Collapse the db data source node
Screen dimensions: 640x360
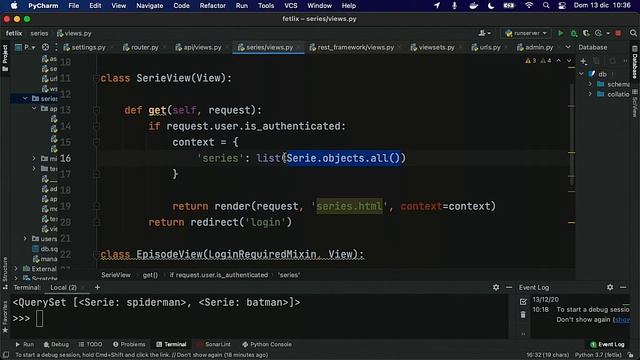pos(581,74)
